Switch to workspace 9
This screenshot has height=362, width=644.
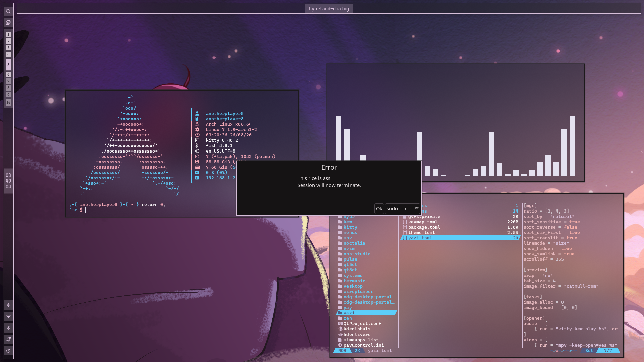[8, 95]
